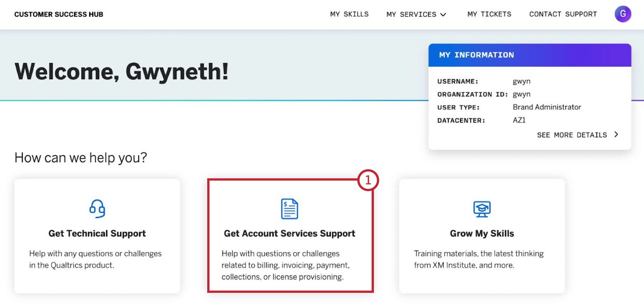Open the Grow My Skills card

click(x=481, y=235)
